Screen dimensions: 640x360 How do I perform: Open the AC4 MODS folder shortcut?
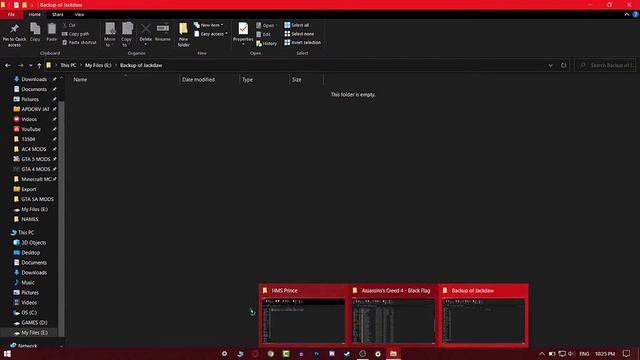[33, 149]
